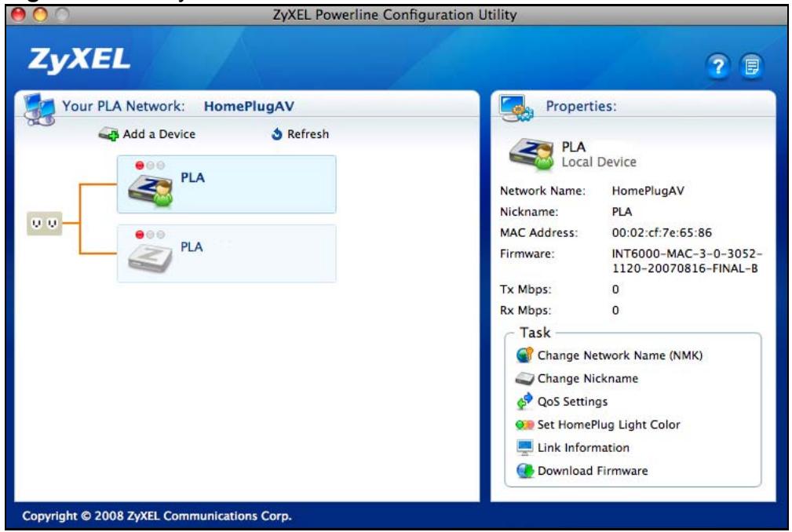Open the help question mark icon
Viewport: 792px width, 532px height.
(717, 66)
